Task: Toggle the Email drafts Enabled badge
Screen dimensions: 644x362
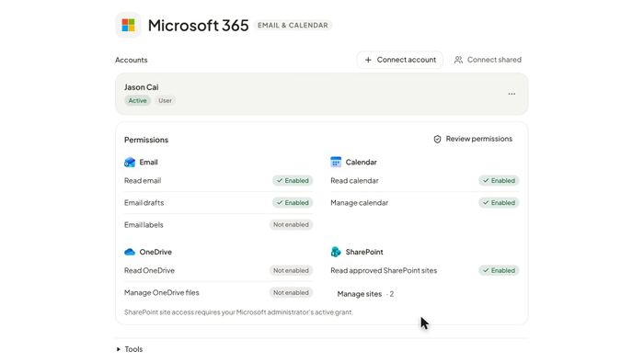Action: click(x=293, y=202)
